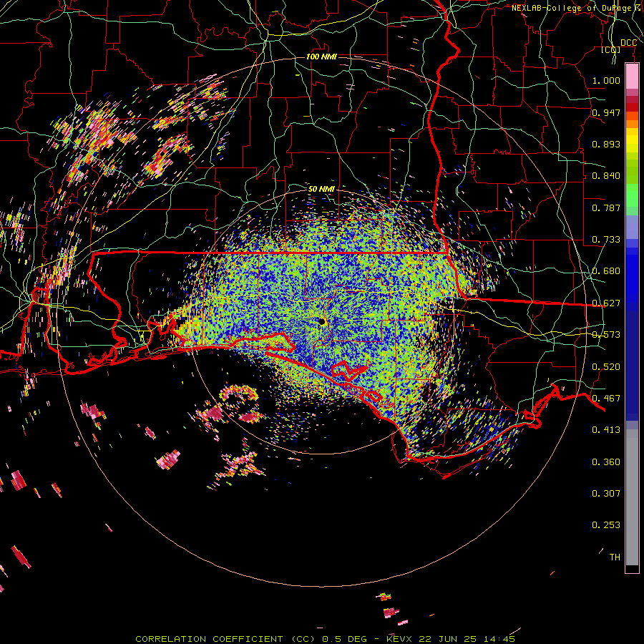The width and height of the screenshot is (644, 644).
Task: Click the 100 NMI range ring label
Action: tap(321, 57)
